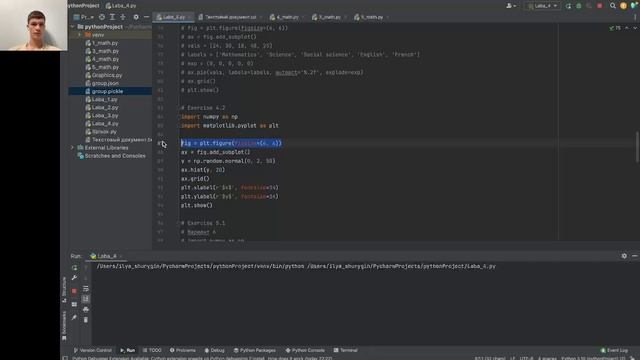Viewport: 640px width, 360px height.
Task: Open Run panel gear settings
Action: 624,256
